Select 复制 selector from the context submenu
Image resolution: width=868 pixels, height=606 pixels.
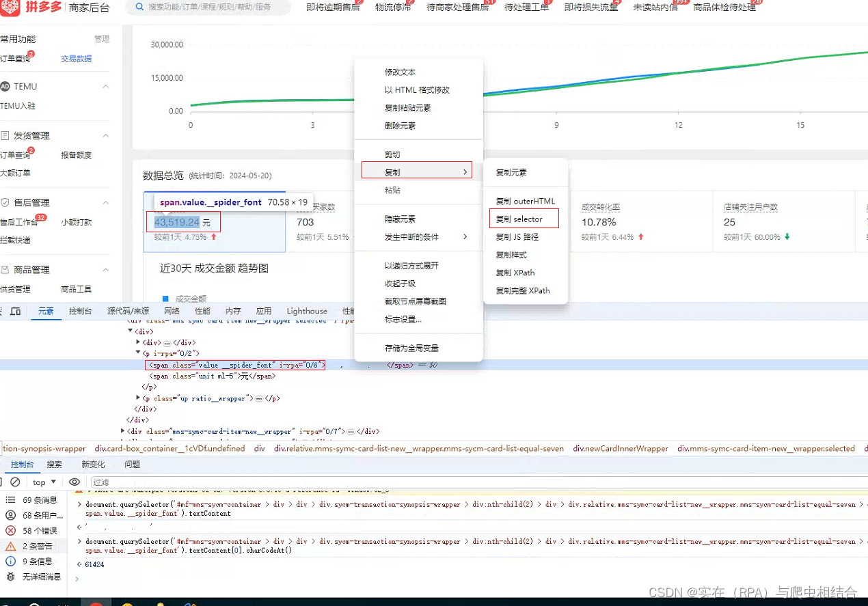[523, 218]
